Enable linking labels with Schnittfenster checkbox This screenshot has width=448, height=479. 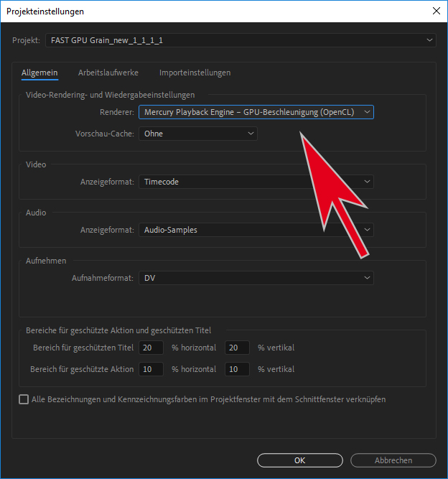24,399
